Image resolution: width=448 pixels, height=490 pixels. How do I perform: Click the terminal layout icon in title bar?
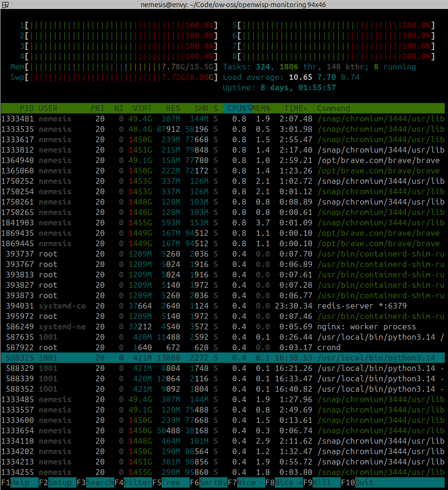tap(5, 5)
